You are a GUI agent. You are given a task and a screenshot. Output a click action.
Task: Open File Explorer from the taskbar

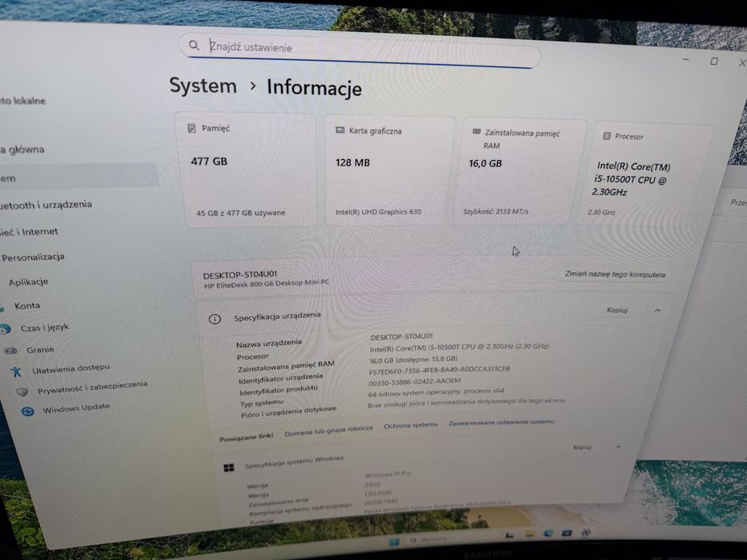[x=529, y=534]
